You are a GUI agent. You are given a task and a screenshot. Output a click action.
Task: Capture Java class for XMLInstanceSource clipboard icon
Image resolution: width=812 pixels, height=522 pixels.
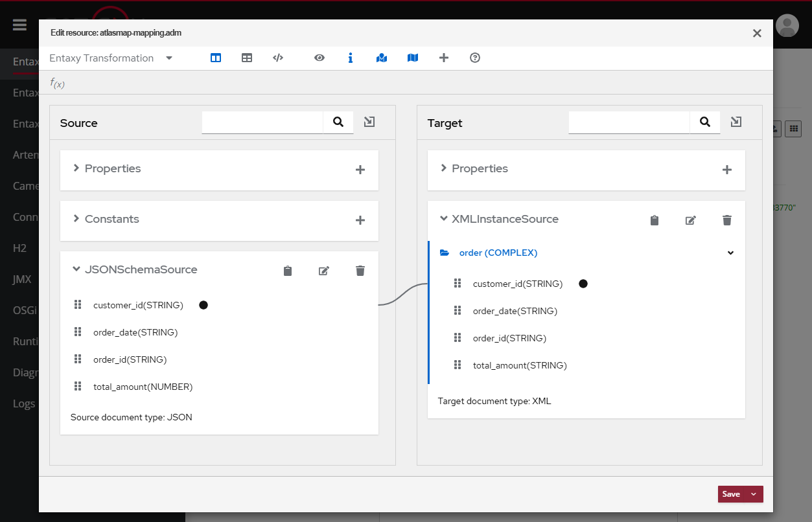[x=655, y=220]
